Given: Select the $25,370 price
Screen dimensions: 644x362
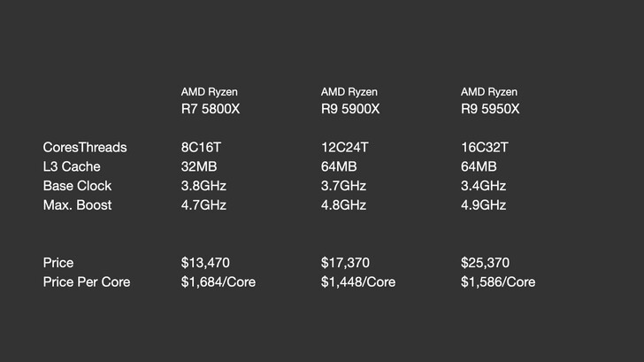Looking at the screenshot, I should (x=486, y=263).
